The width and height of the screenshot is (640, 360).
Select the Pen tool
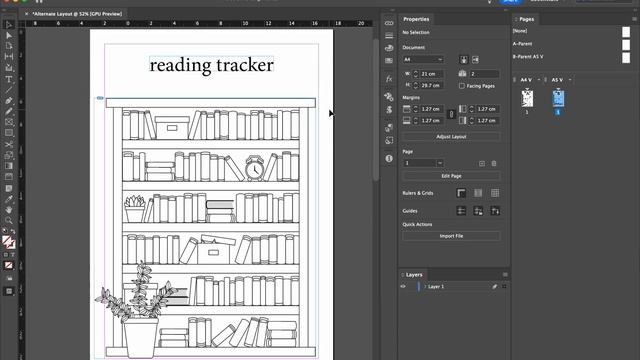tap(9, 100)
